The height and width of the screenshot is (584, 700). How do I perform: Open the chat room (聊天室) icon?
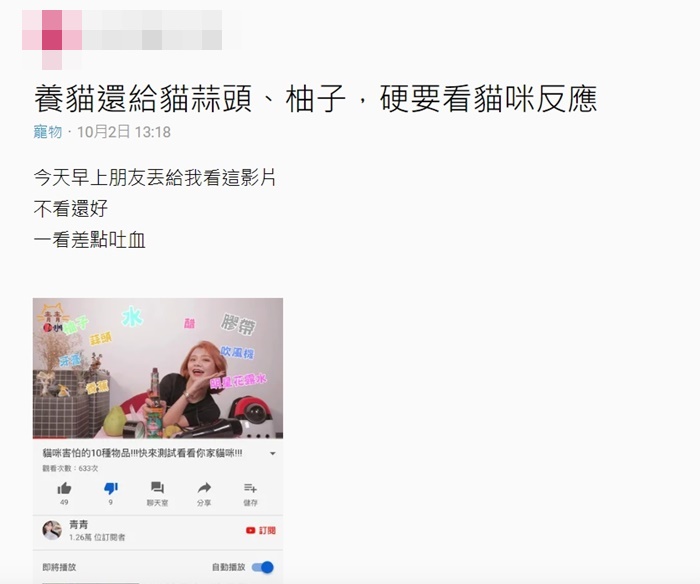157,488
